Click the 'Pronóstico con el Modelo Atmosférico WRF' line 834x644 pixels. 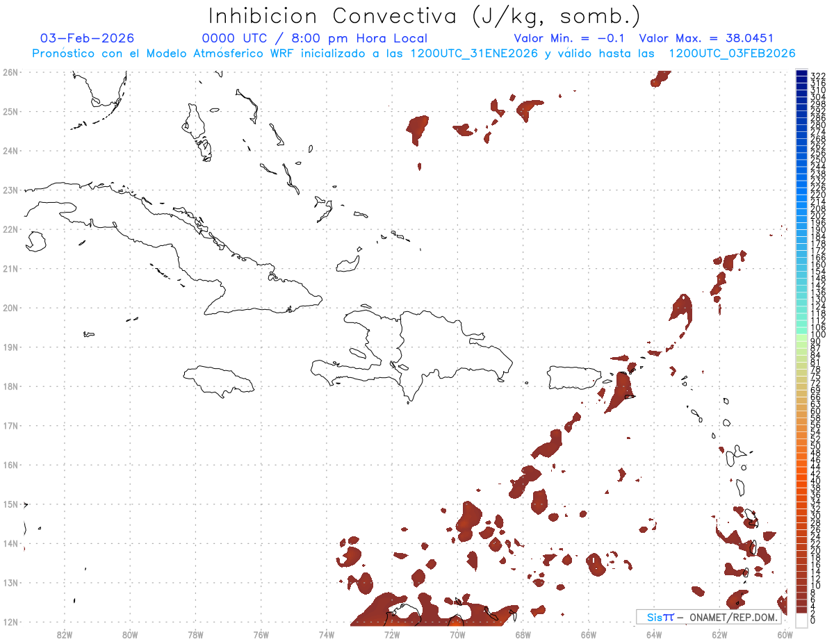point(414,53)
